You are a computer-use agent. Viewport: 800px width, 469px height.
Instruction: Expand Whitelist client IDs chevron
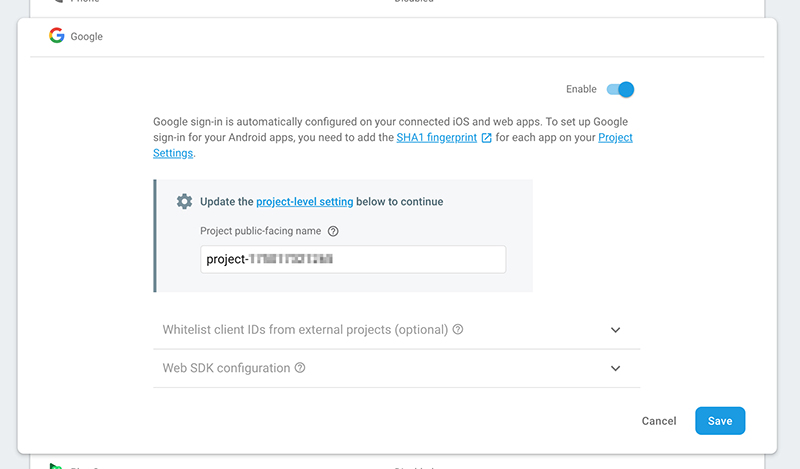pos(616,330)
